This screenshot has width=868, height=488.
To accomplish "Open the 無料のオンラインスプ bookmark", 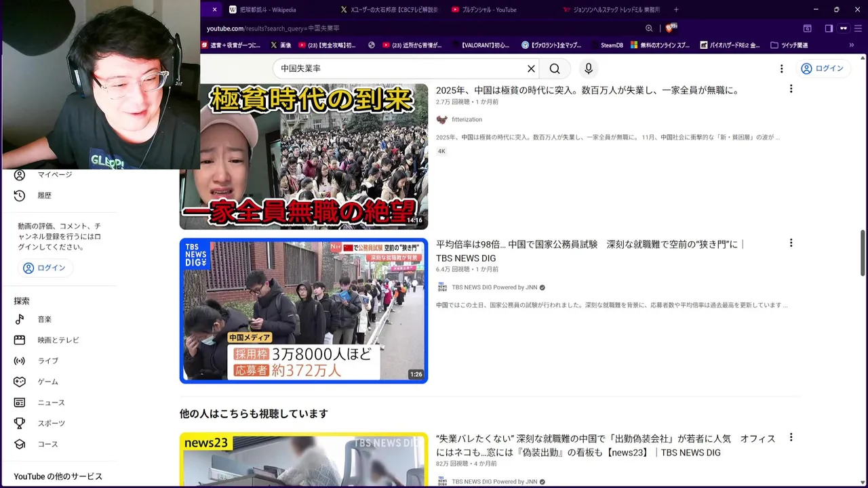I will (660, 45).
